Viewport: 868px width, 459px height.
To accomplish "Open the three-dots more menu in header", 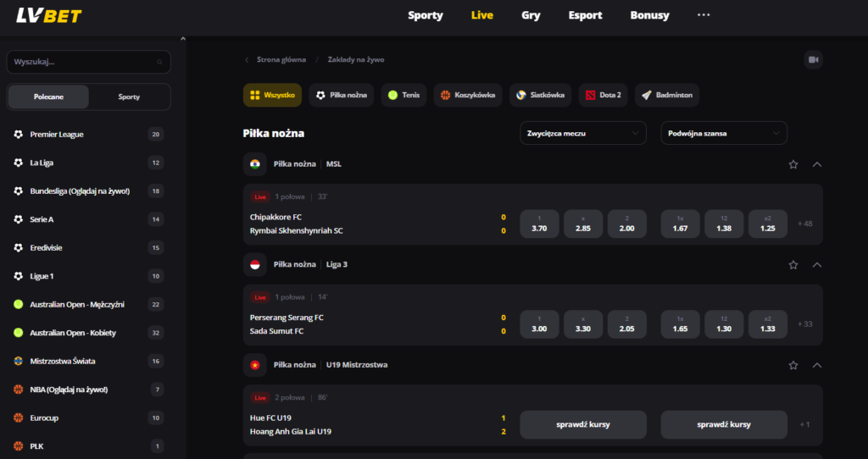I will pyautogui.click(x=704, y=15).
